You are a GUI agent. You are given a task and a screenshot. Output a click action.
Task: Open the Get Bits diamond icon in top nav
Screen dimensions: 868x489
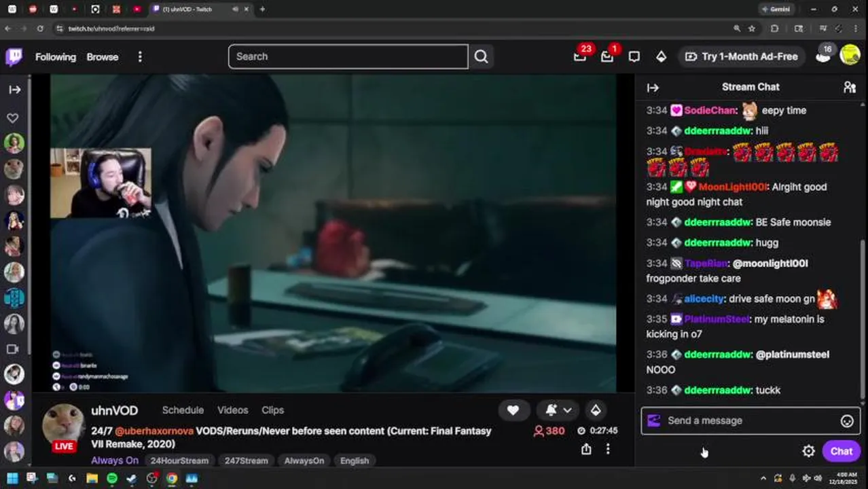tap(661, 57)
